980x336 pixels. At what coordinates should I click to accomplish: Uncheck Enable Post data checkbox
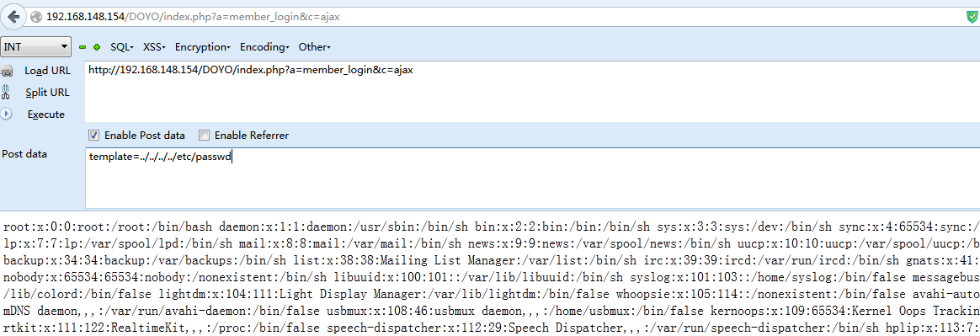pos(93,135)
